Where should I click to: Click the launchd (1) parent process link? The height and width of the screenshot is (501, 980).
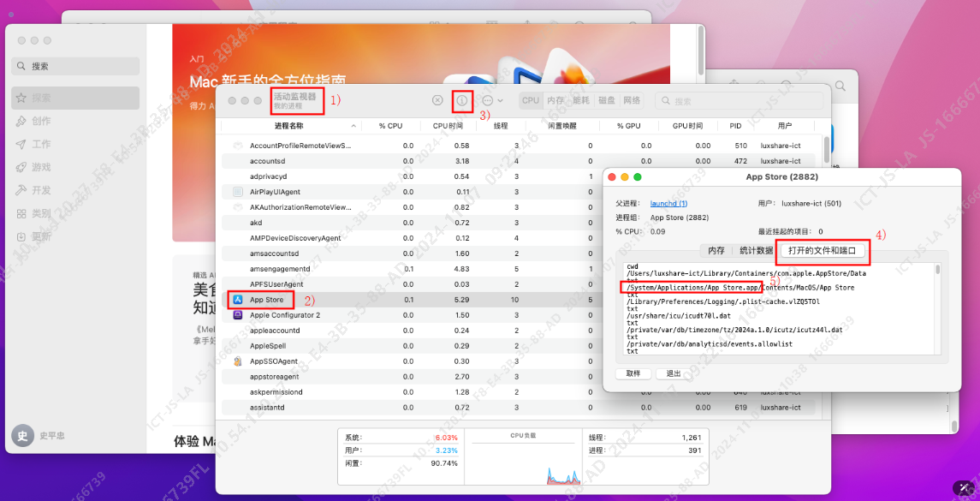pos(668,203)
